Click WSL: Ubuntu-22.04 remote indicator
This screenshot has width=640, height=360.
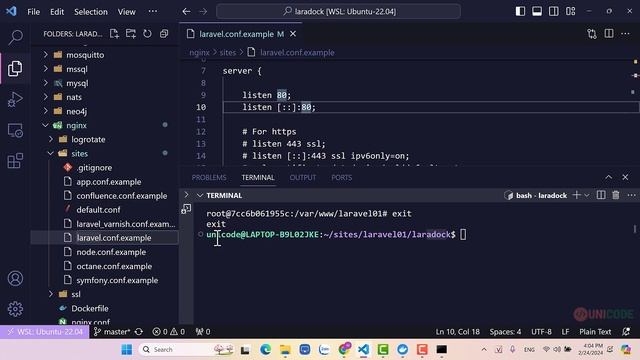tap(45, 332)
